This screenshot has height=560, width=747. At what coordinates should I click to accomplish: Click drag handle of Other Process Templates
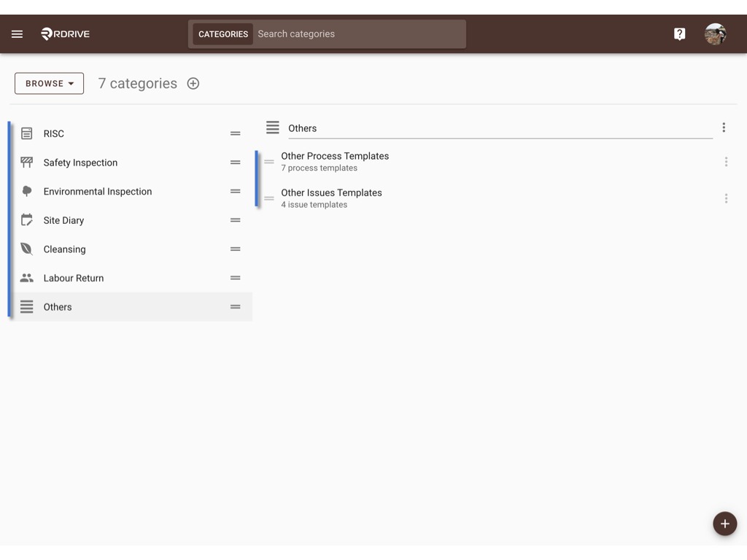(x=269, y=162)
